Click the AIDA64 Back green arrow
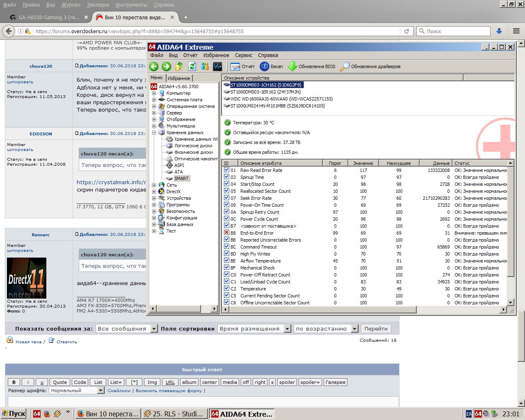The image size is (525, 420). point(154,66)
